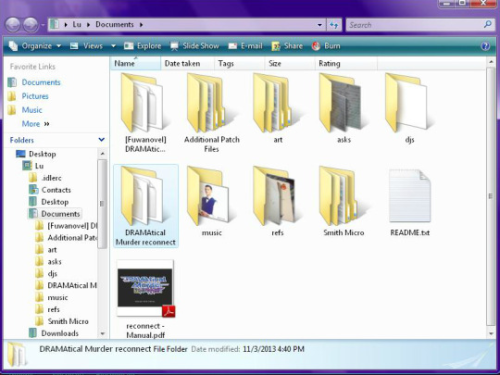Click the magnifier icon in Search box
Screen dimensions: 500x375
coord(487,25)
